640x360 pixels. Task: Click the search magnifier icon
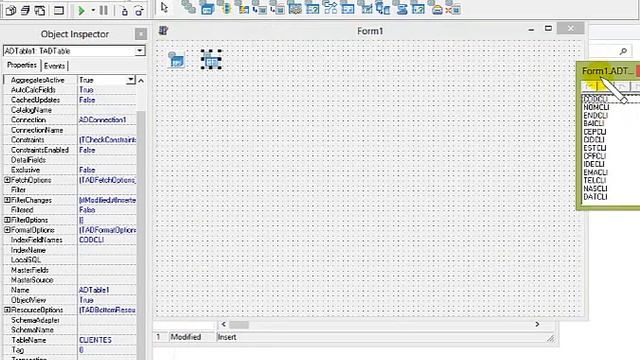pos(623,51)
